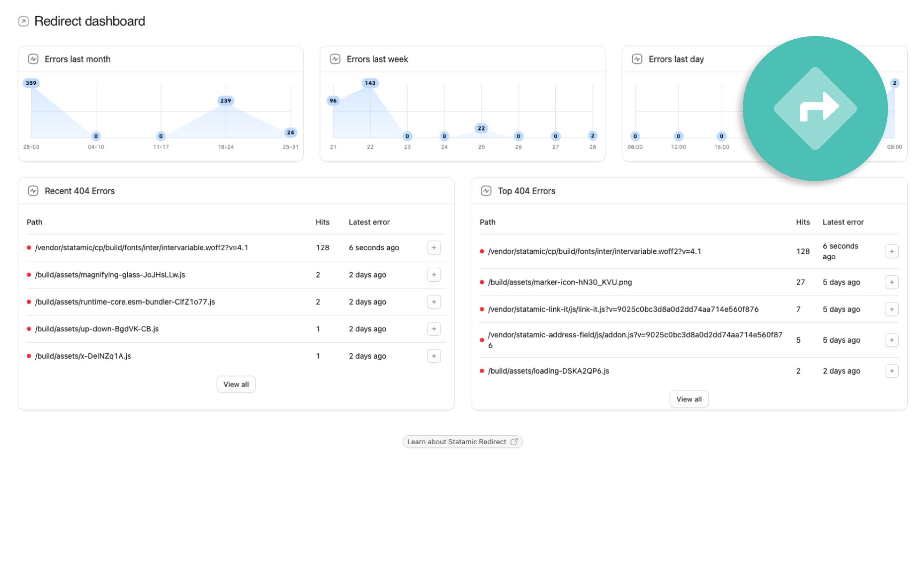
Task: Click the 239 data point for 18-24
Action: coord(226,101)
